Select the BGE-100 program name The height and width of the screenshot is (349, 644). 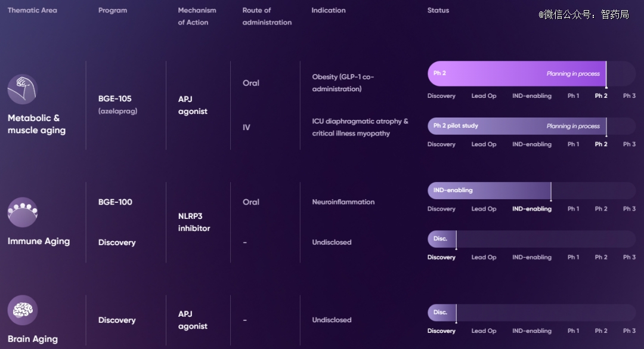point(115,202)
